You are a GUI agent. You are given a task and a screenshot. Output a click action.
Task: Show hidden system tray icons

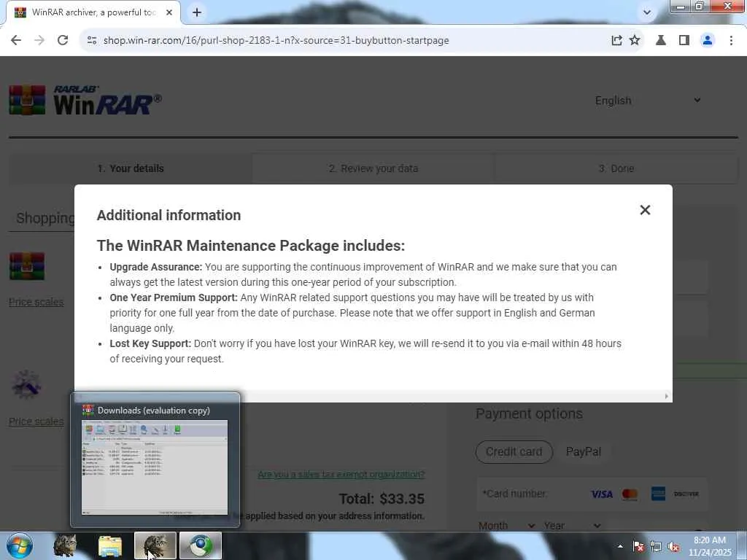pyautogui.click(x=620, y=546)
